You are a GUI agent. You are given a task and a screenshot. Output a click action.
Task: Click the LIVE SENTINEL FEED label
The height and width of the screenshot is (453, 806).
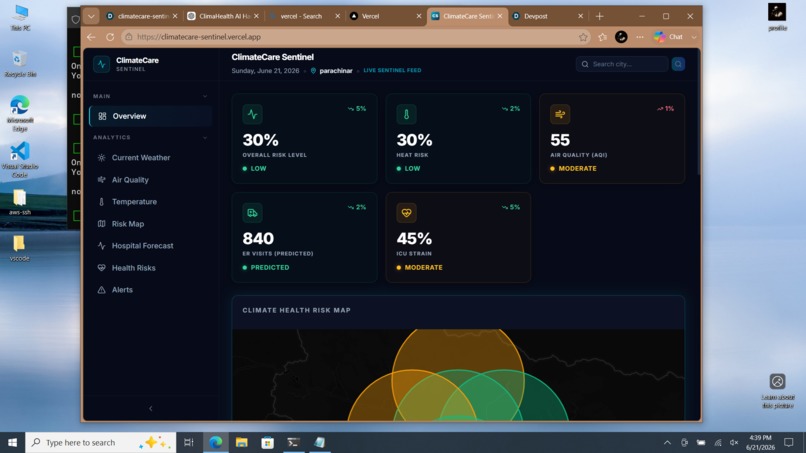[x=392, y=70]
